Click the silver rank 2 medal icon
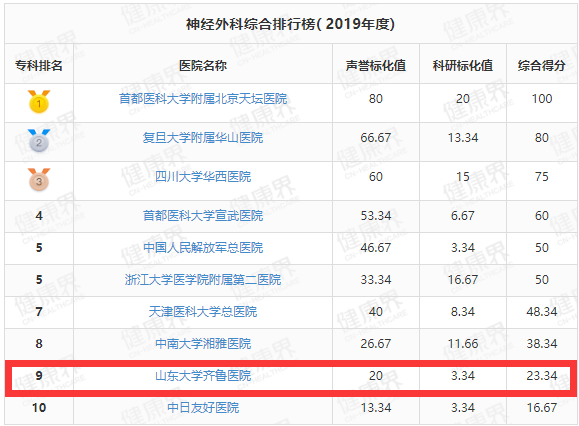Screen dimensions: 579x426 pos(39,140)
